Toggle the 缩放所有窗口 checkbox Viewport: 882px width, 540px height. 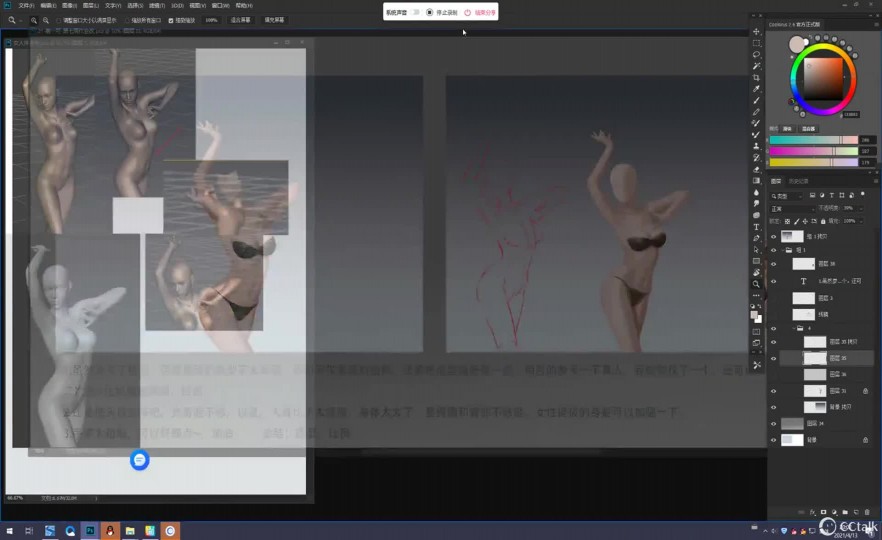(127, 20)
